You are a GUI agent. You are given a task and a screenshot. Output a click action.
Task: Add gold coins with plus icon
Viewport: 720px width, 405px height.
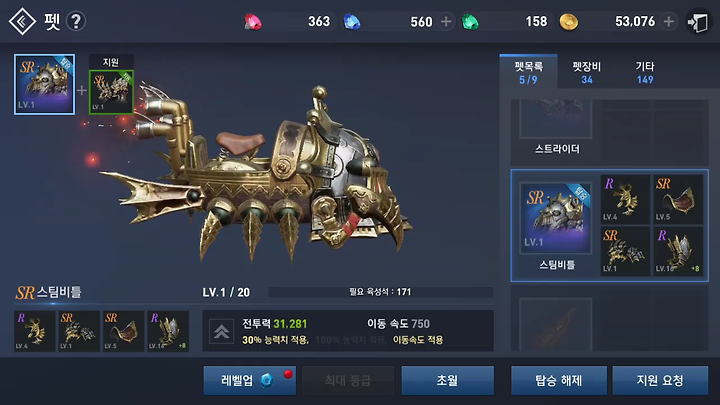(x=669, y=22)
